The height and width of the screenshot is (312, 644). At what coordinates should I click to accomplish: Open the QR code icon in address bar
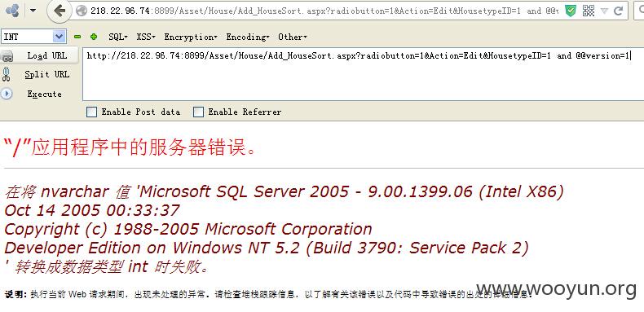pos(589,11)
